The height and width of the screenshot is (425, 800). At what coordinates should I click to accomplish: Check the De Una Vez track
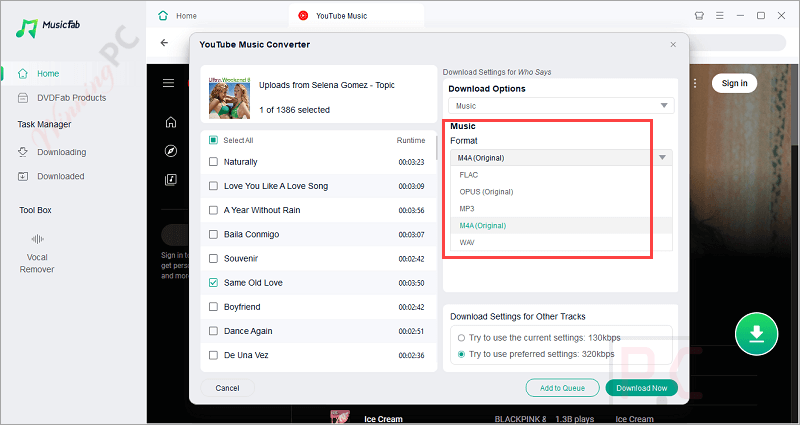point(213,355)
